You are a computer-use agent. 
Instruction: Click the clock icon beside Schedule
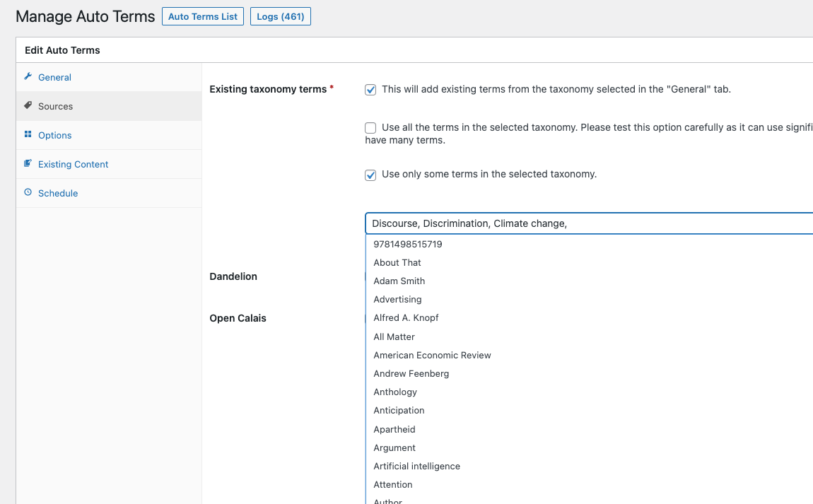[x=28, y=192]
